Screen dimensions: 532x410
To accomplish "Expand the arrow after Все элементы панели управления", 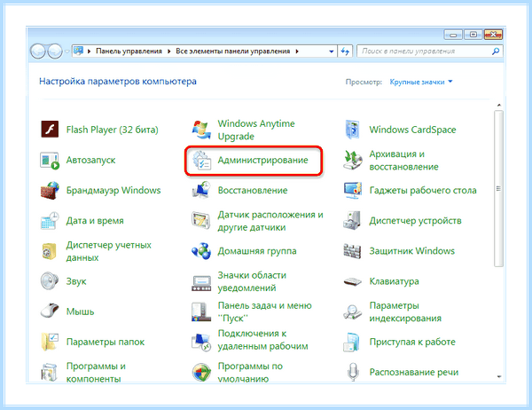I will pyautogui.click(x=297, y=51).
